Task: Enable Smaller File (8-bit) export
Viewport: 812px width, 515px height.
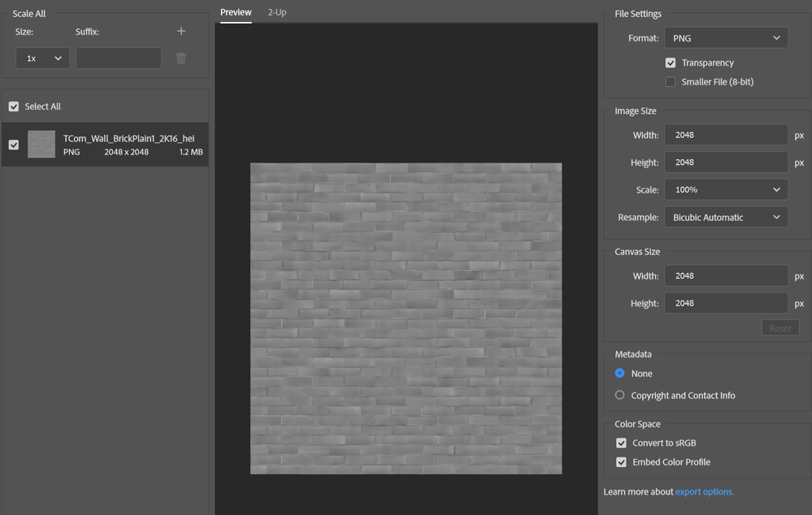Action: pos(671,81)
